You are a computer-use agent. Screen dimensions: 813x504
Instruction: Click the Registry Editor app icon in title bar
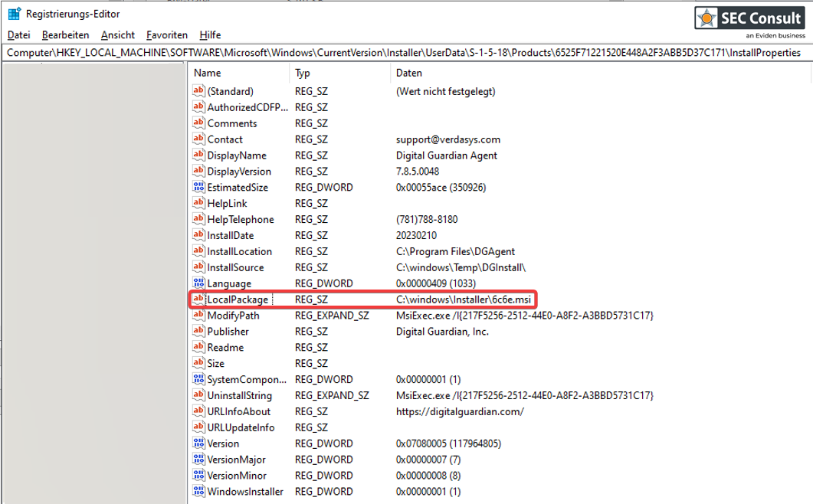click(14, 14)
